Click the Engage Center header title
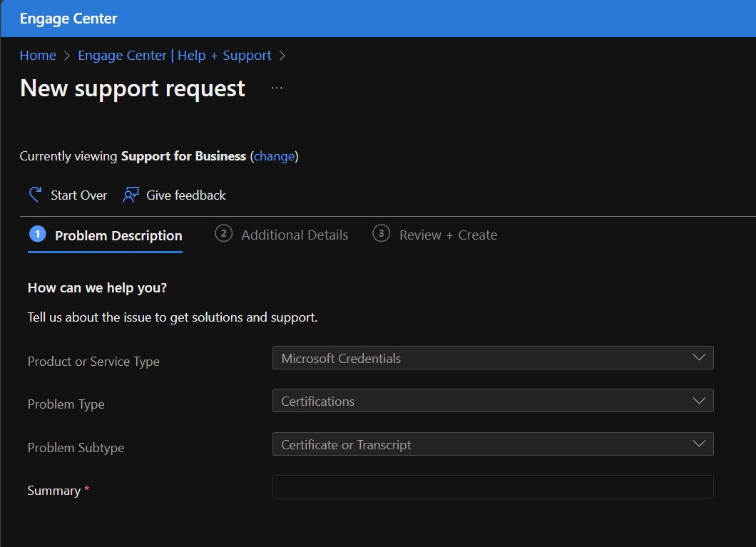756x547 pixels. click(68, 19)
